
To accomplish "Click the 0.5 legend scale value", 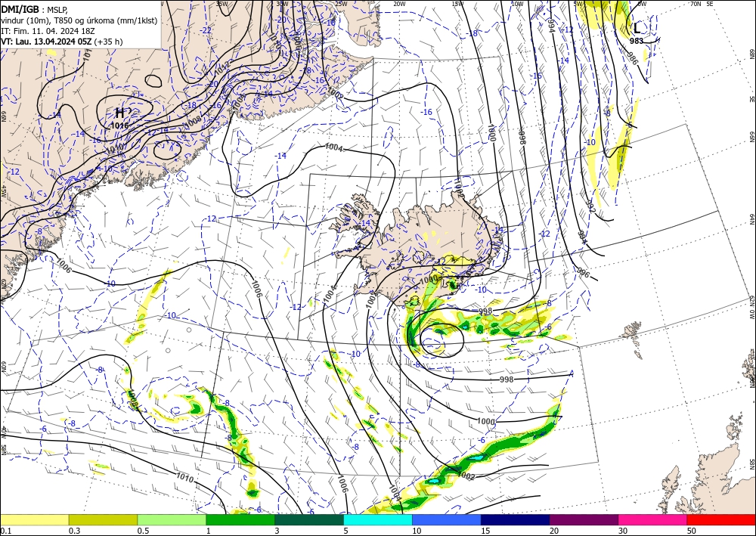I will 142,531.
